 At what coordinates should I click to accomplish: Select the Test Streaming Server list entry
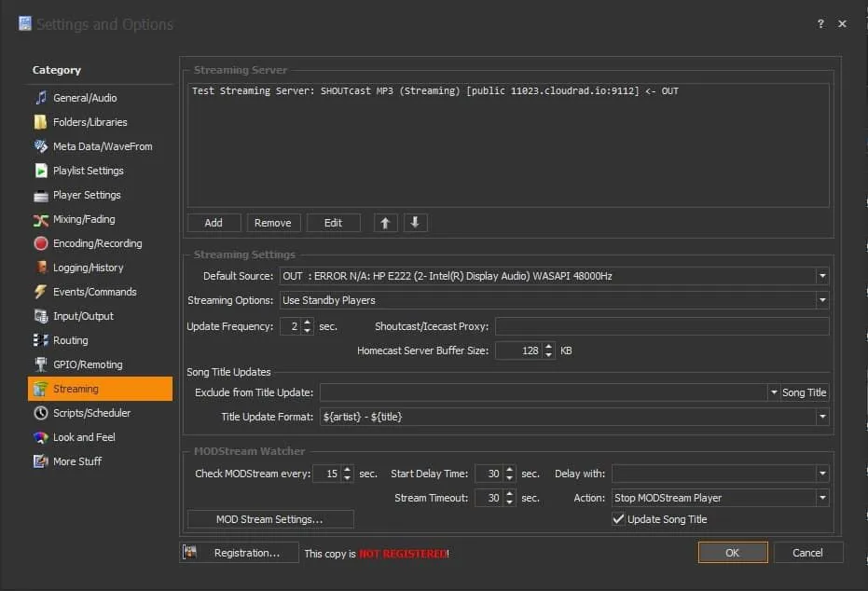coord(434,91)
